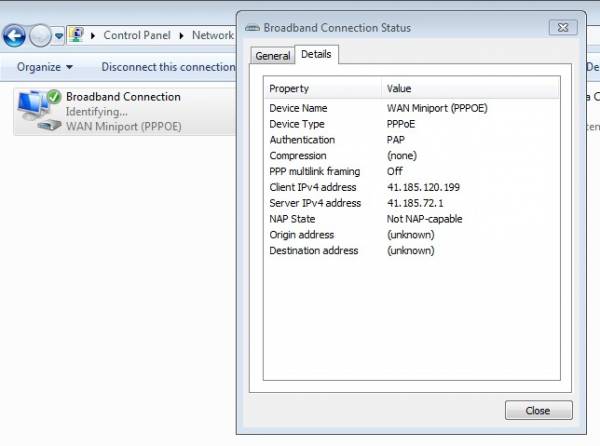Click the Control Panel address bar icon

(76, 35)
